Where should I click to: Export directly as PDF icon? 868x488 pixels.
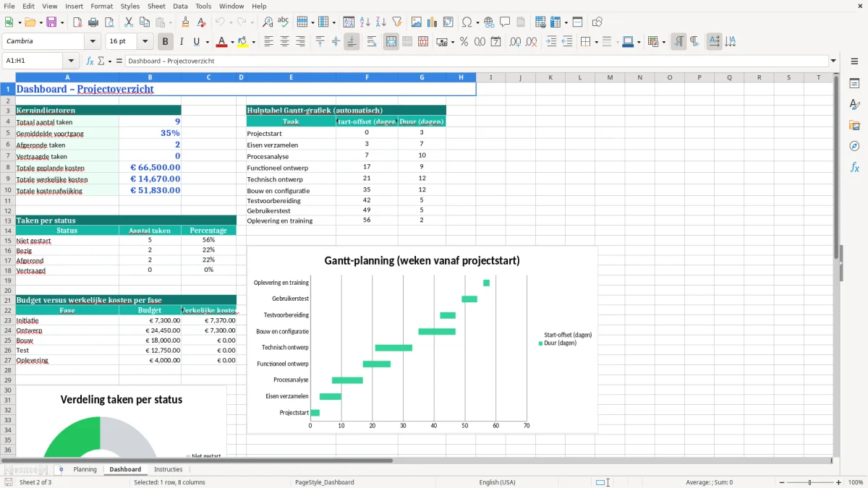(x=77, y=22)
